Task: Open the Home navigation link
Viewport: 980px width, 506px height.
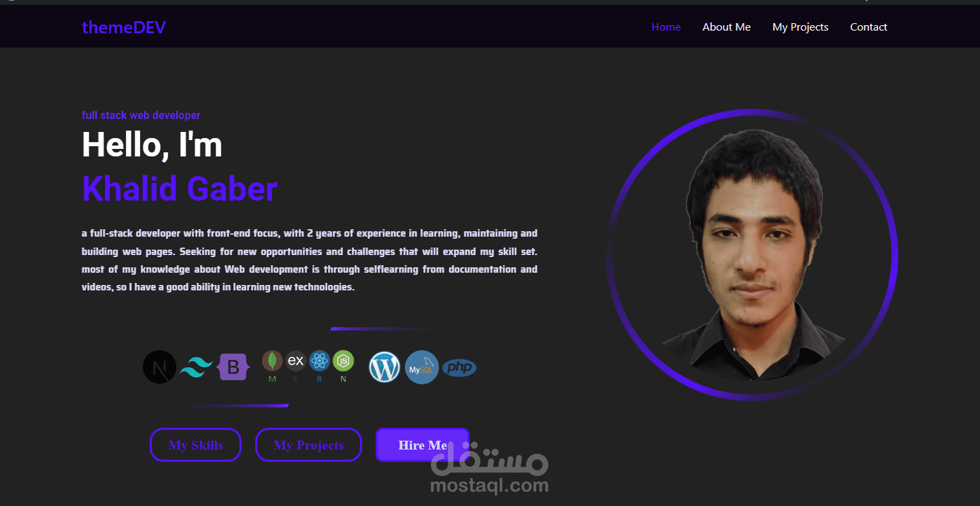Action: [x=666, y=27]
